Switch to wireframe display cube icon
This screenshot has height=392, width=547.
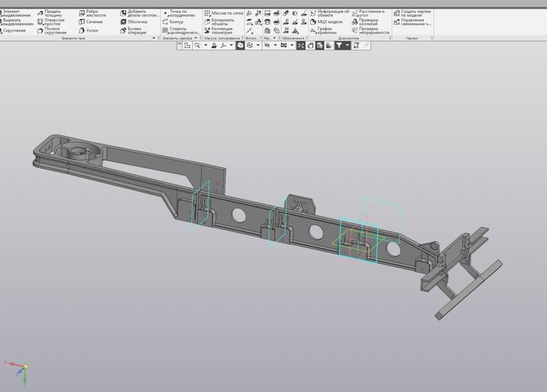(250, 46)
